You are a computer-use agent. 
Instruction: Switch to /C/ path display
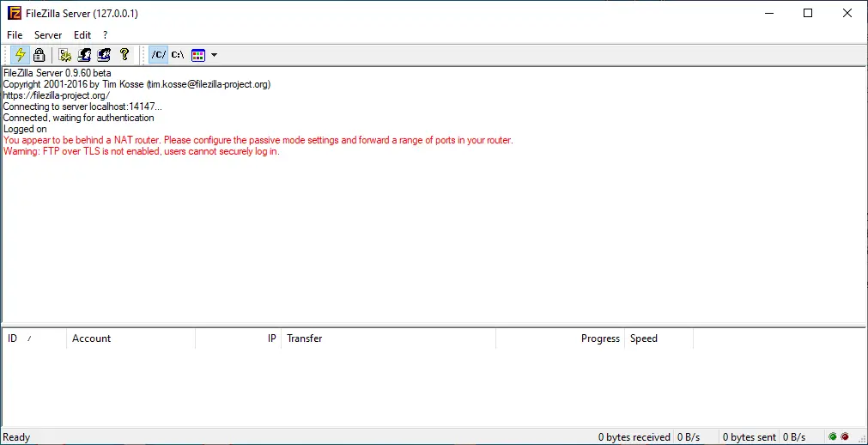pyautogui.click(x=158, y=55)
